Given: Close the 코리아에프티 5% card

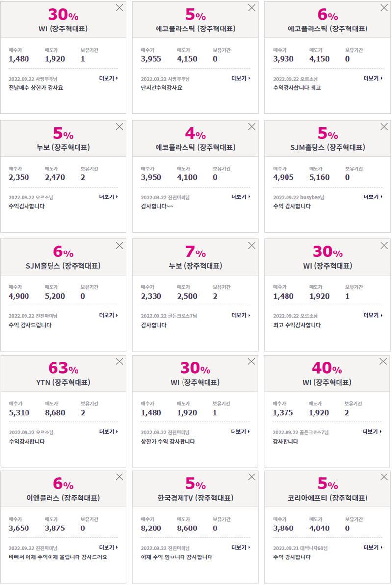Looking at the screenshot, I should point(384,477).
